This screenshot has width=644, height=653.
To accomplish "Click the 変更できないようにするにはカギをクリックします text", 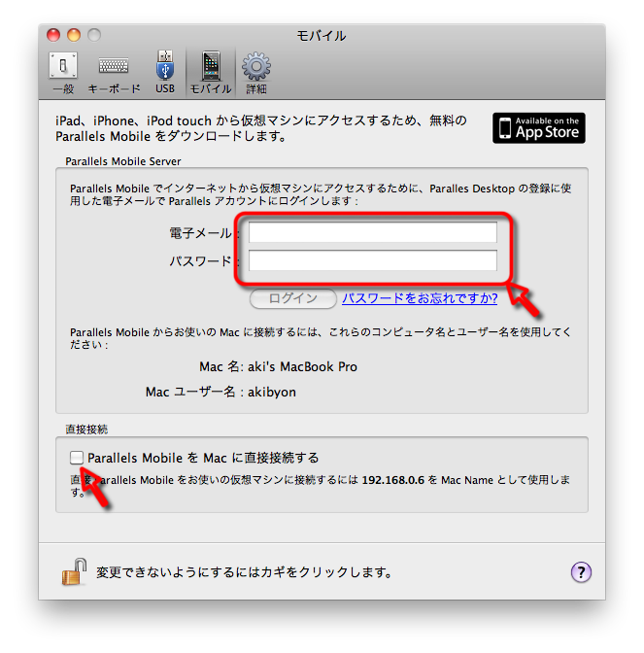I will (244, 572).
